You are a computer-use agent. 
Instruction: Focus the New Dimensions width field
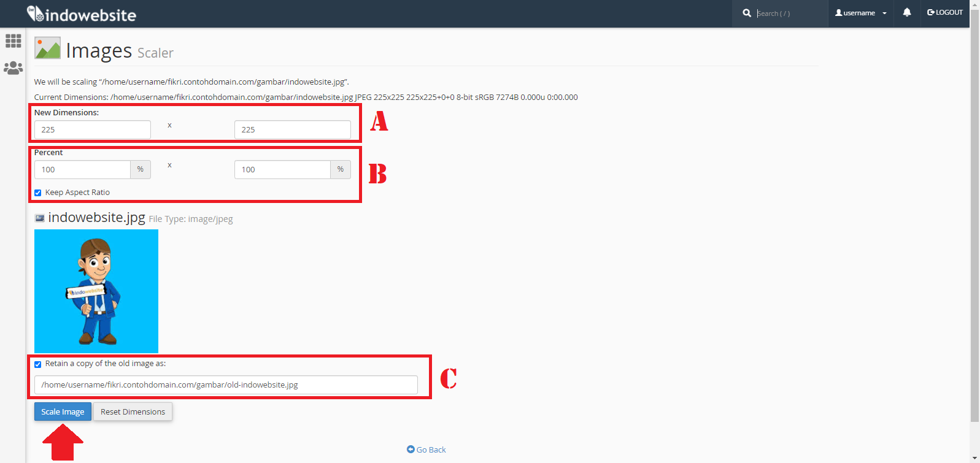92,130
